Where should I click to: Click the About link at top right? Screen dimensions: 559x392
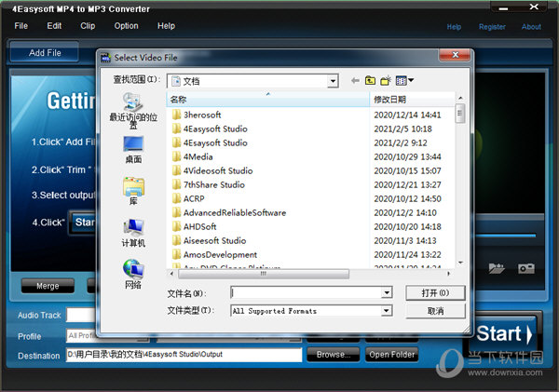(x=531, y=27)
